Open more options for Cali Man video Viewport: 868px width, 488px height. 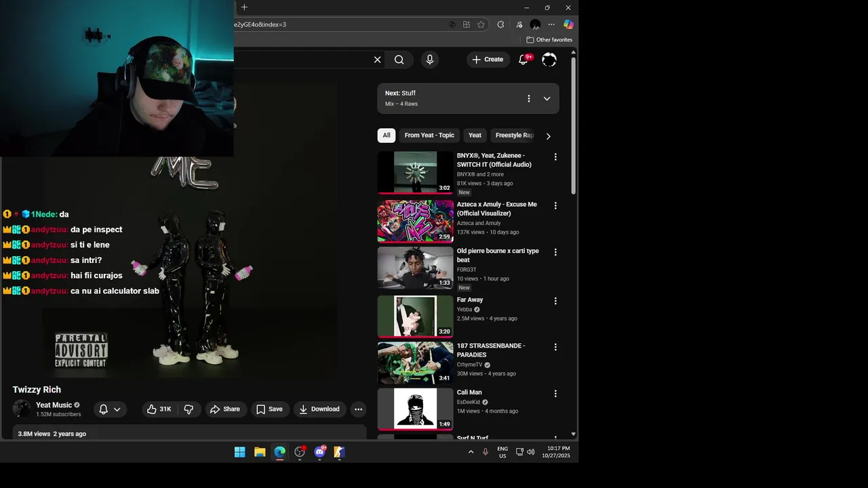[x=555, y=394]
